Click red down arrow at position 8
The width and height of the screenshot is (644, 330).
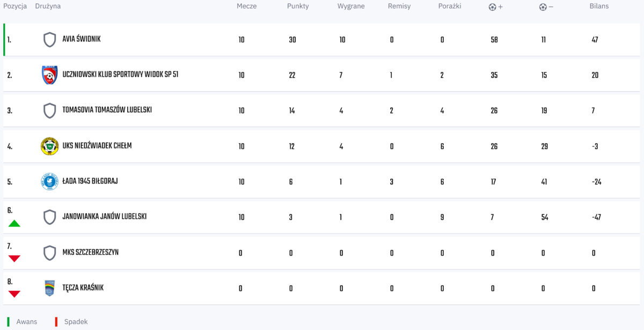14,294
